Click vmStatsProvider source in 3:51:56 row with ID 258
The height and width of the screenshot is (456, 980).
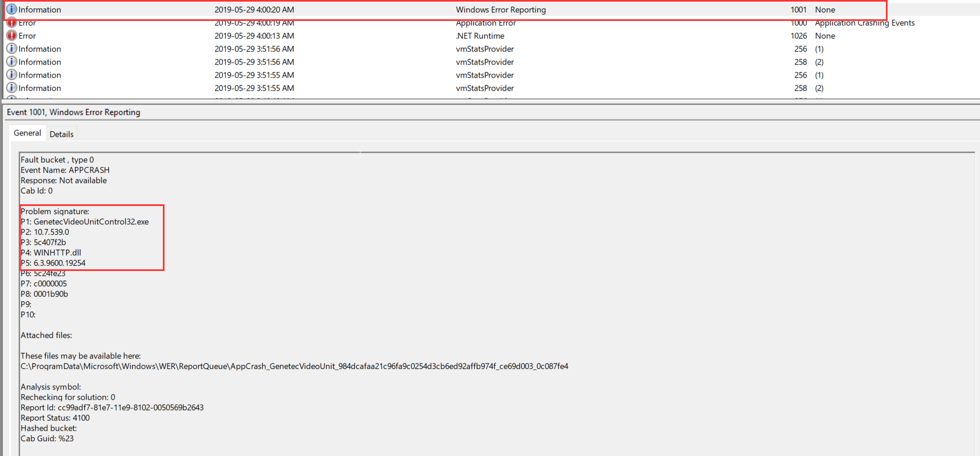(x=485, y=62)
